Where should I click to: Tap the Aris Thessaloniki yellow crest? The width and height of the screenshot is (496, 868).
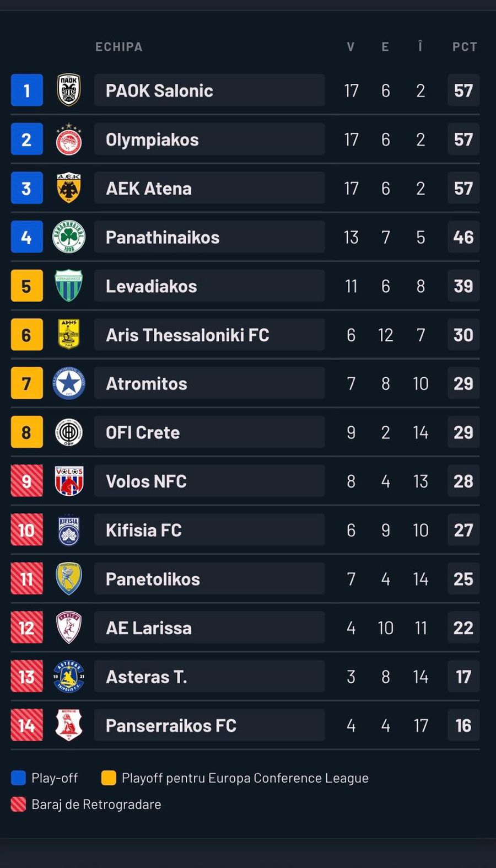(x=69, y=335)
